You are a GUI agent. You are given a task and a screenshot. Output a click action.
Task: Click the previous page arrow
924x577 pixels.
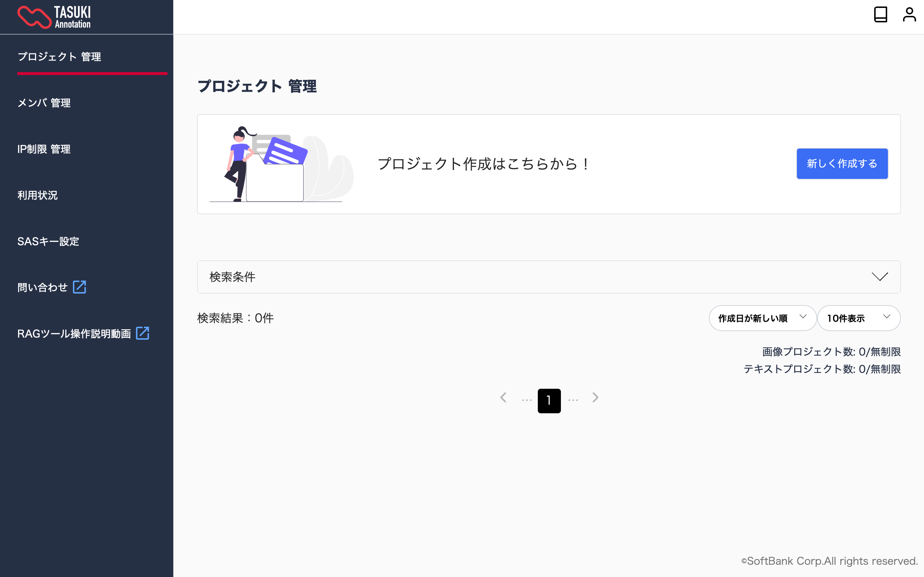pyautogui.click(x=503, y=398)
